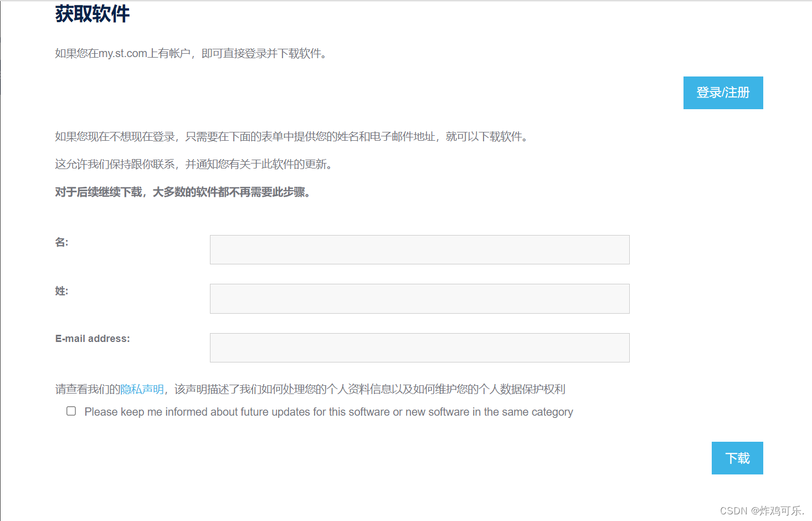Open the 隐私声明 privacy statement link

click(x=142, y=389)
